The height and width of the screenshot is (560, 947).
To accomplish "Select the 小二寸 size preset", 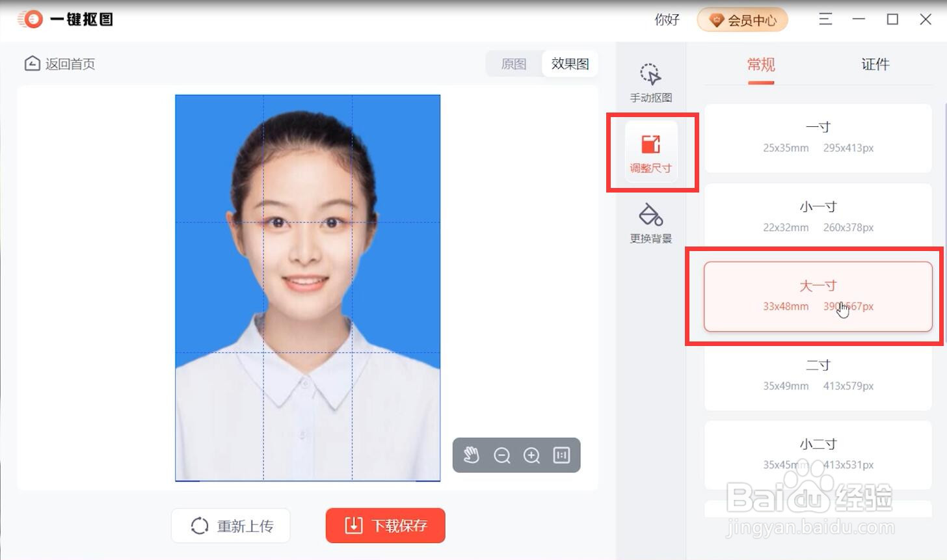I will point(817,454).
